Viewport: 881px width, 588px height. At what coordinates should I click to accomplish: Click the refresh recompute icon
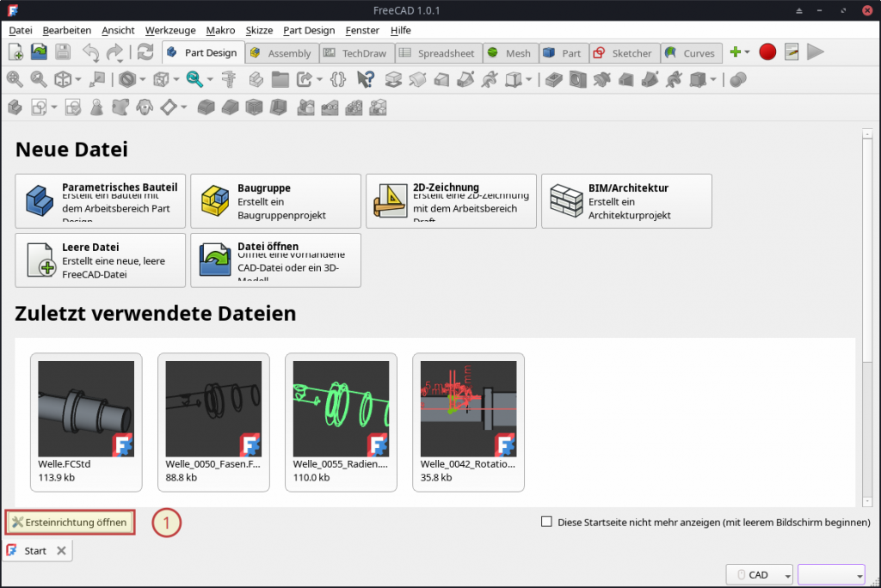145,52
